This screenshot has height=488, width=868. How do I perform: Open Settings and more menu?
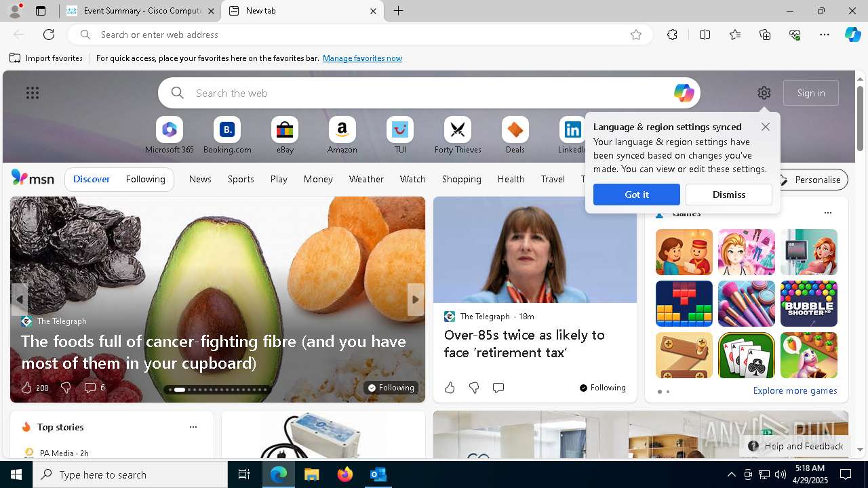tap(825, 35)
